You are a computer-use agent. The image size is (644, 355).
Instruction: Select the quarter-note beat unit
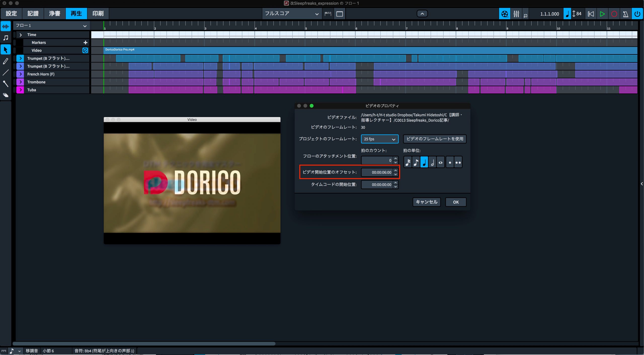424,162
